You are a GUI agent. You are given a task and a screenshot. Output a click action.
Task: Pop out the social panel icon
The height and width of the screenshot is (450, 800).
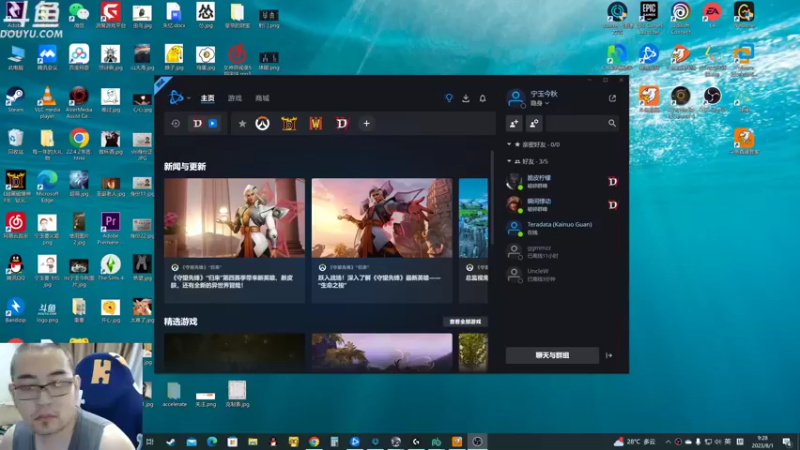click(x=612, y=98)
